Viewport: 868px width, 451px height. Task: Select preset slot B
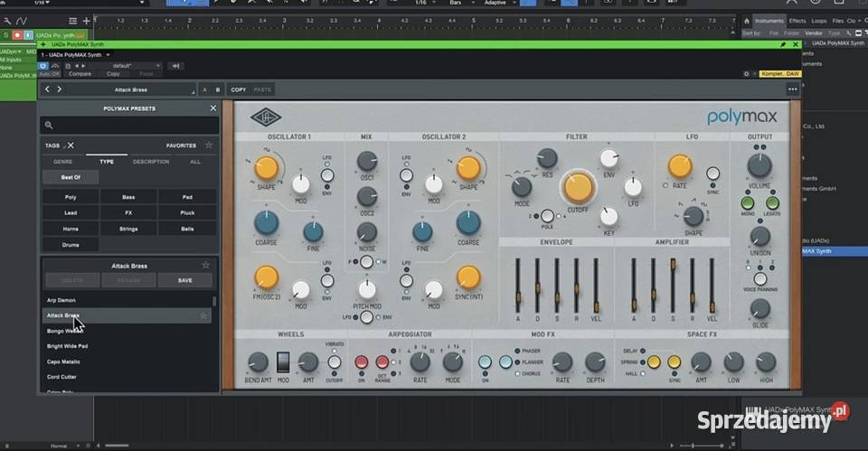coord(218,89)
